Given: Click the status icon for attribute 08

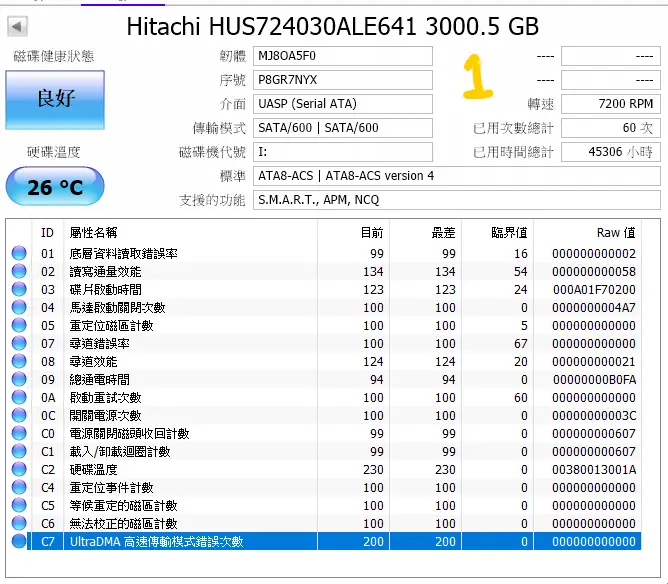Looking at the screenshot, I should coord(19,361).
